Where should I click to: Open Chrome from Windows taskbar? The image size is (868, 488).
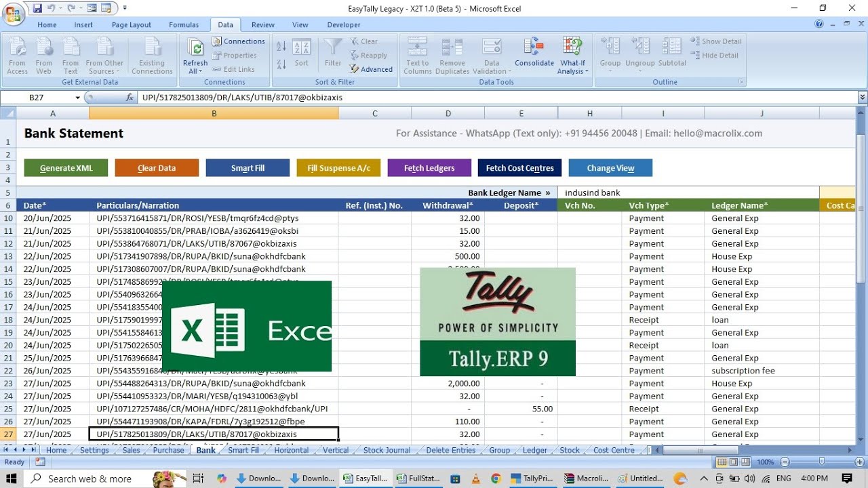coord(496,479)
